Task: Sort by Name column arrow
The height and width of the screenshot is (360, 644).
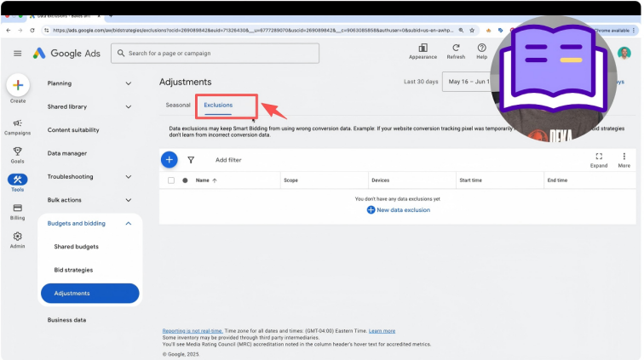Action: [215, 180]
